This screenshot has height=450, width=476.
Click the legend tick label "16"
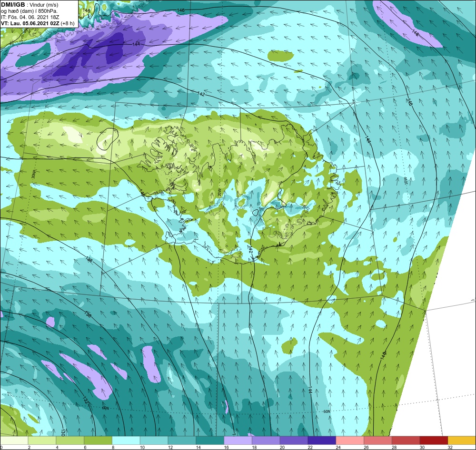coord(226,447)
